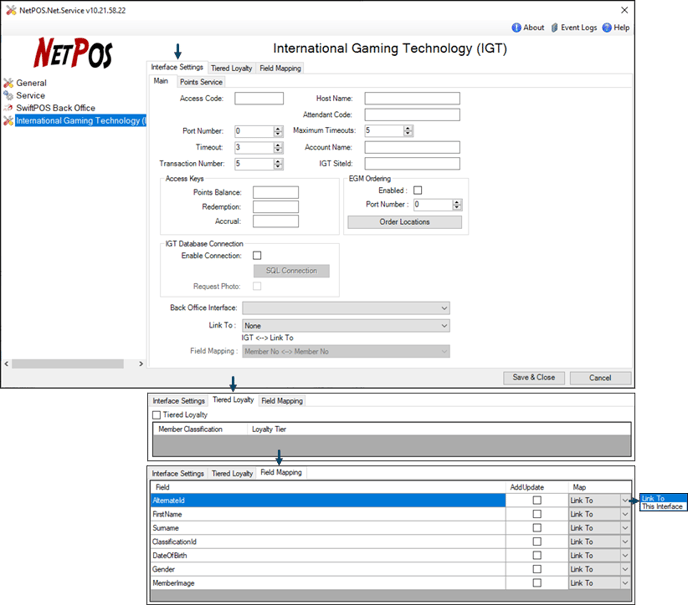
Task: Click the Accrual access key field
Action: coord(276,221)
